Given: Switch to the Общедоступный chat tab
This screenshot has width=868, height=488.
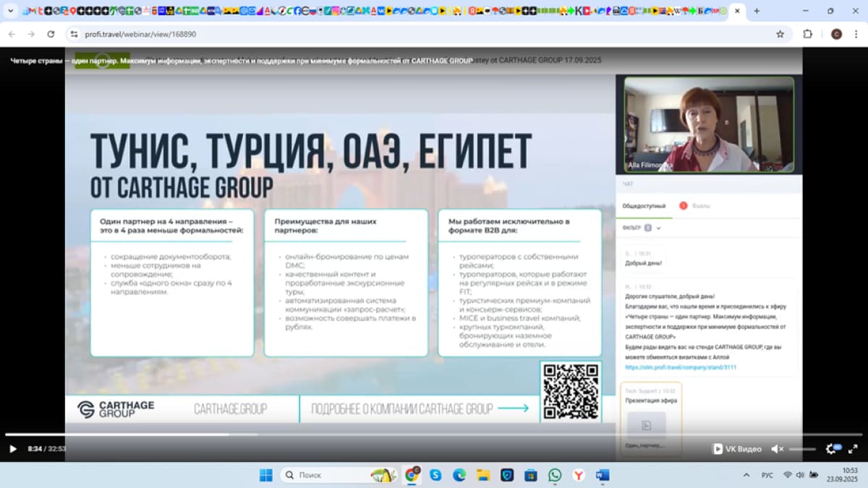Looking at the screenshot, I should 644,206.
